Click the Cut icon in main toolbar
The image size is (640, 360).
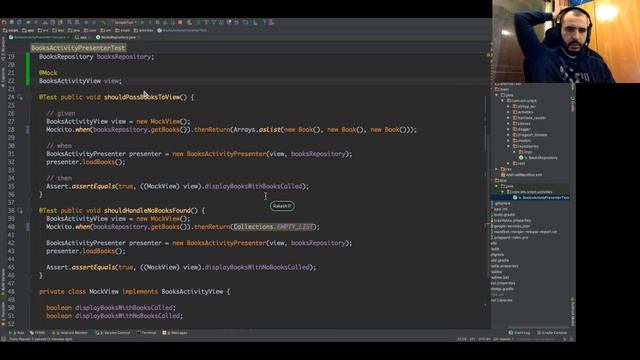pos(44,22)
